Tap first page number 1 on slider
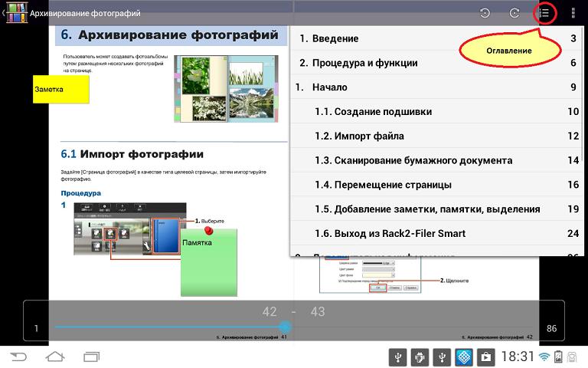588x368 pixels. 36,328
